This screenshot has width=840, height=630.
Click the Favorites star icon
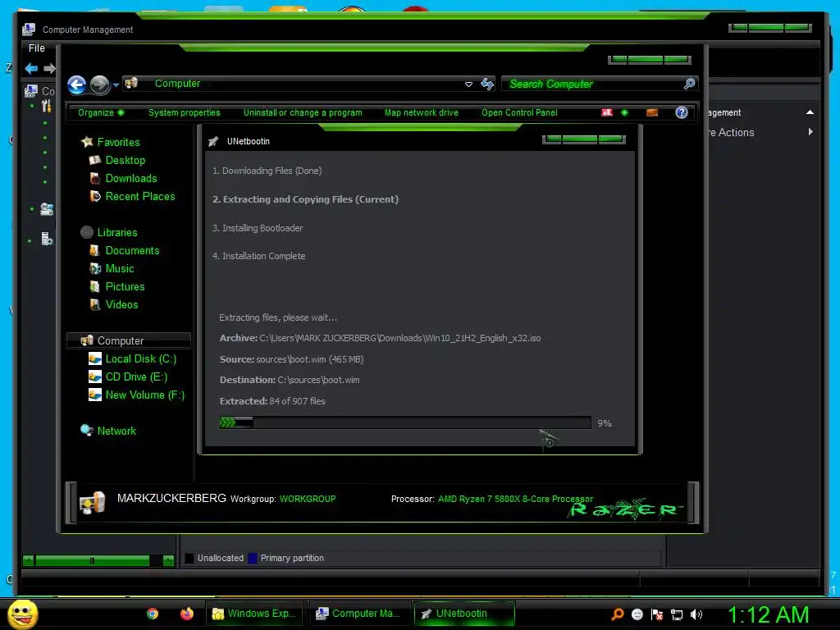point(87,141)
